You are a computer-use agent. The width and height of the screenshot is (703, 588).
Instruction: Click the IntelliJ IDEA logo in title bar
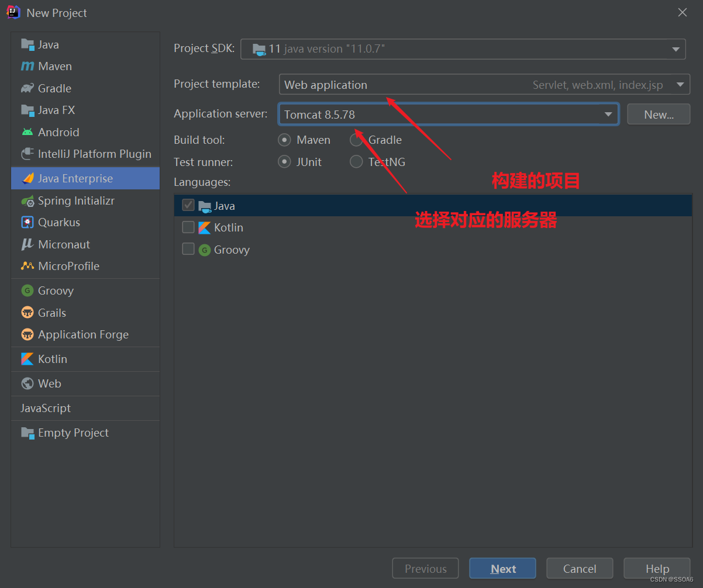(x=13, y=12)
